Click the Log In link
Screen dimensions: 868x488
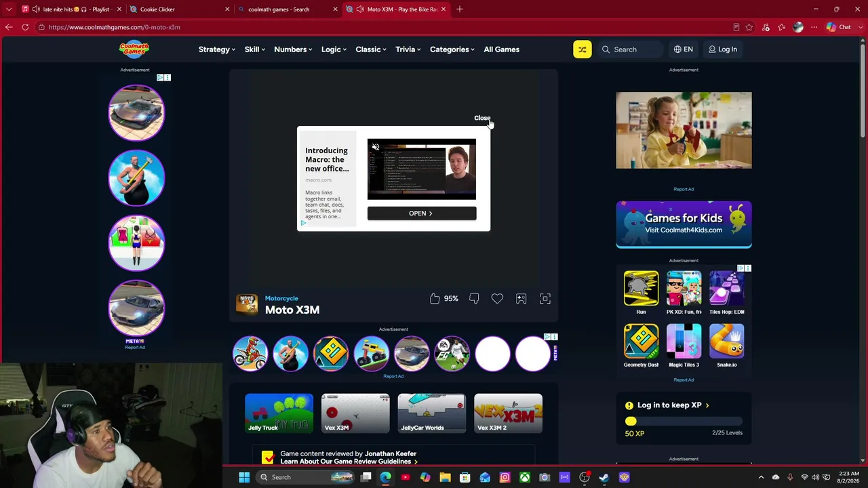(723, 49)
